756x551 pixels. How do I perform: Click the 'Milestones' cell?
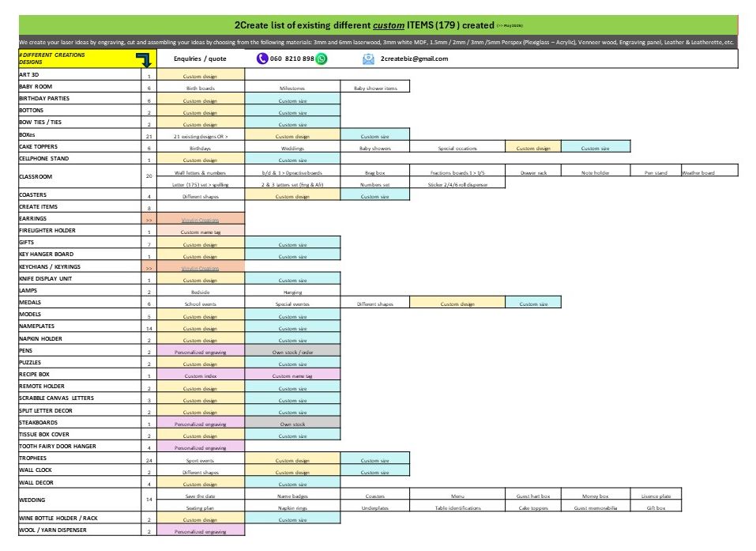[x=292, y=88]
